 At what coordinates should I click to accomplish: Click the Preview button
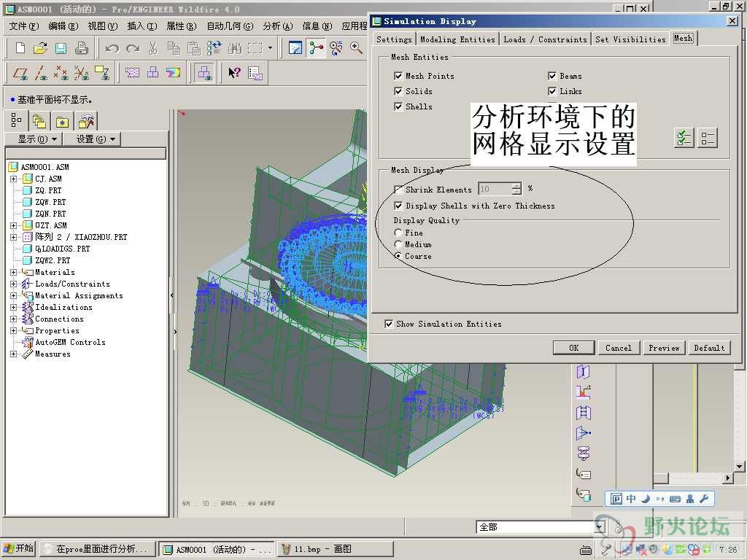(664, 348)
